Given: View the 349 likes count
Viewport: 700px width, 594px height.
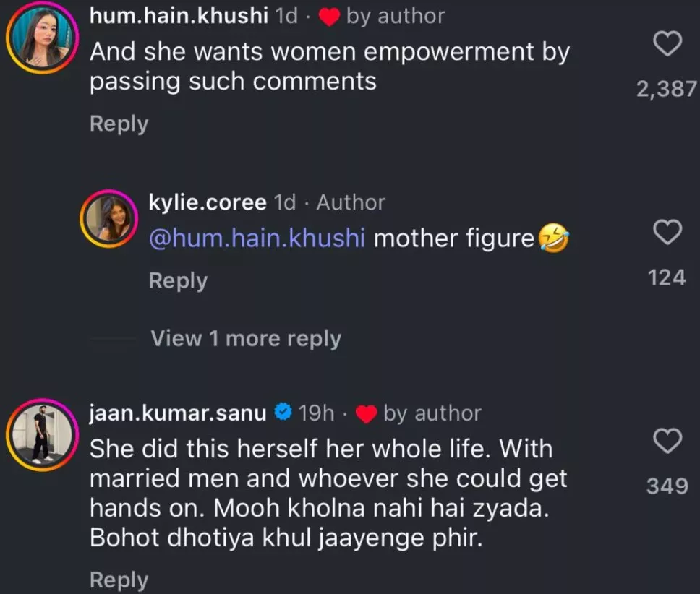Looking at the screenshot, I should pyautogui.click(x=667, y=486).
